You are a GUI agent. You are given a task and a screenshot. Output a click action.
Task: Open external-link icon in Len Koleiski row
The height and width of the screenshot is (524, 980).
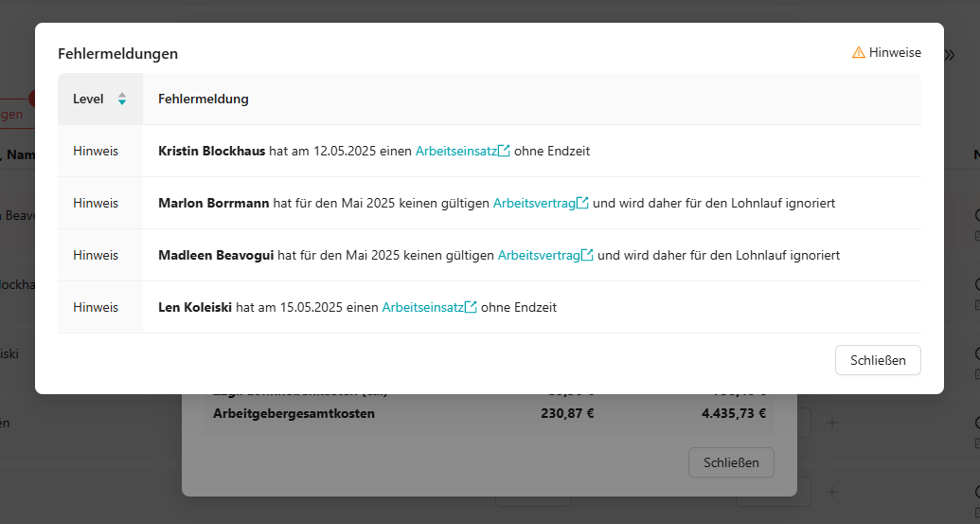point(471,307)
